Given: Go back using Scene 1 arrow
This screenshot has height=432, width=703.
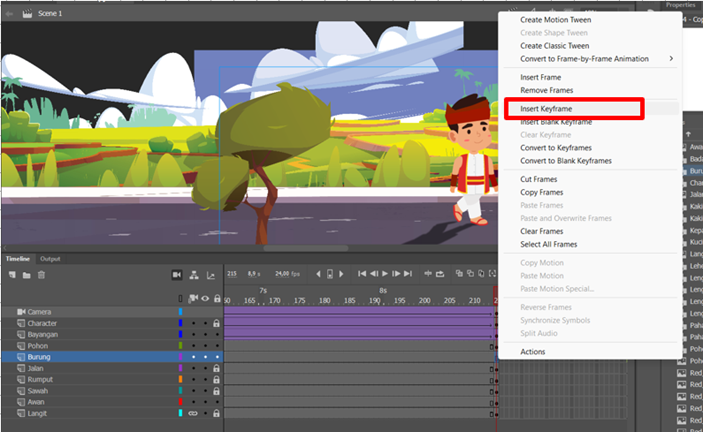Looking at the screenshot, I should (9, 14).
